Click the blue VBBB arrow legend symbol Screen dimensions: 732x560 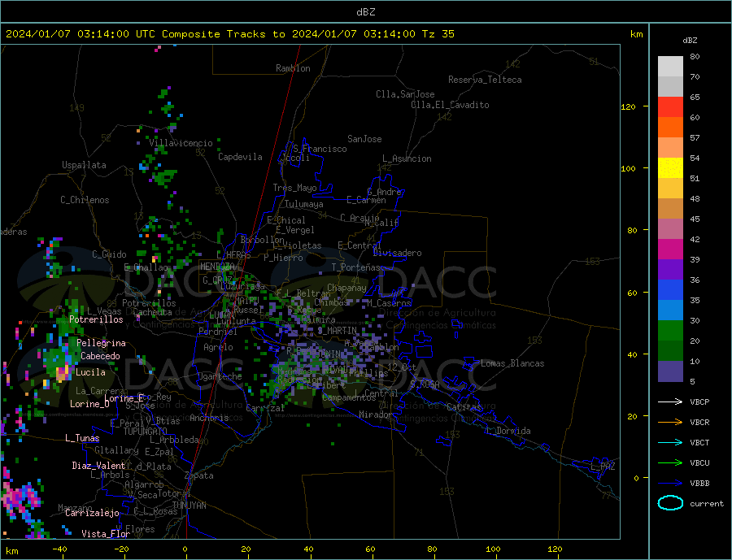(x=670, y=484)
